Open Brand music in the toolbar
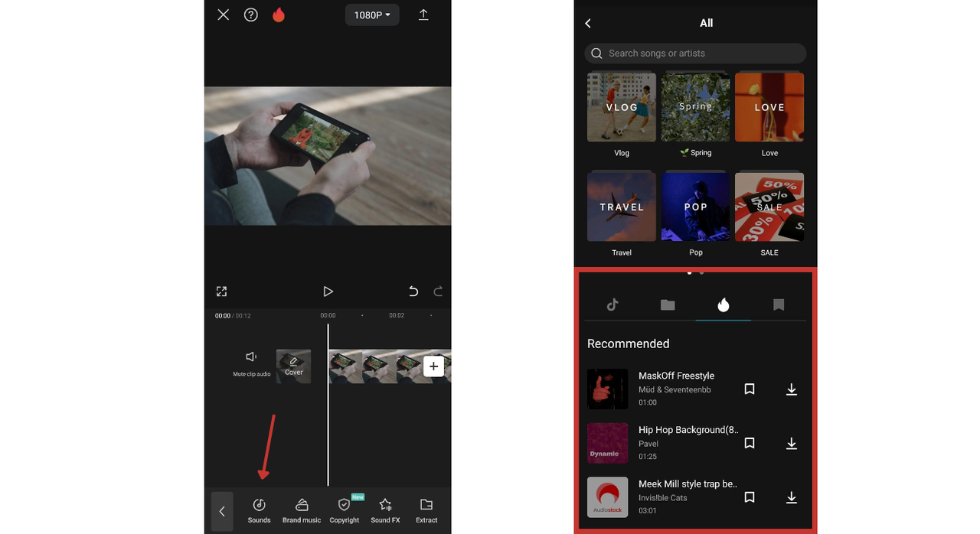 tap(302, 510)
